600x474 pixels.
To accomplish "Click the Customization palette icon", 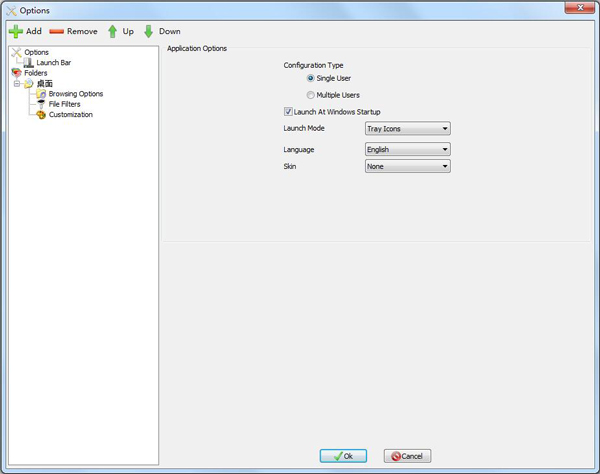I will (40, 115).
